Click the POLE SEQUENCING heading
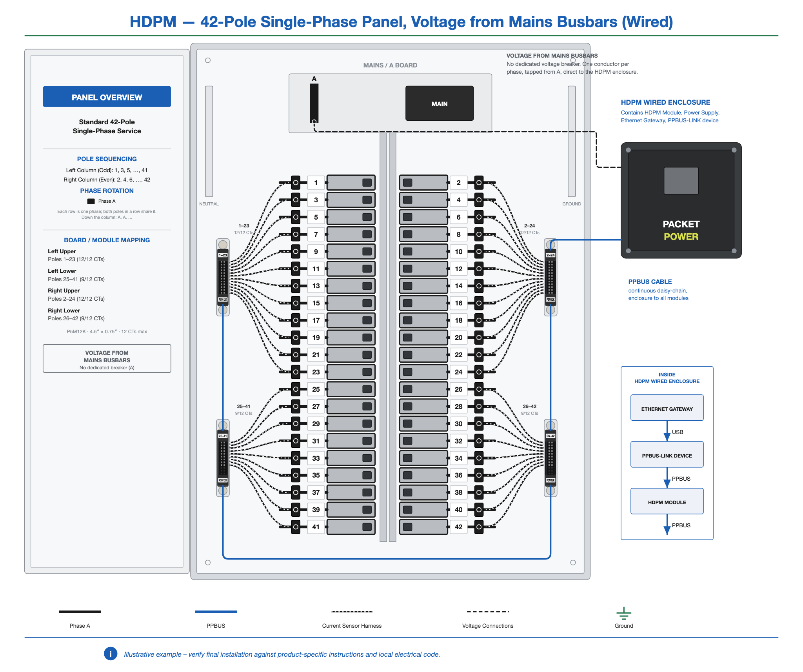Screen dimensions: 803x672 (107, 159)
